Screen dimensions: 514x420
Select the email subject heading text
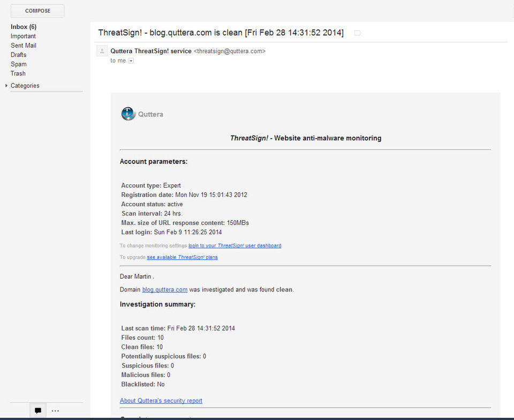(221, 33)
